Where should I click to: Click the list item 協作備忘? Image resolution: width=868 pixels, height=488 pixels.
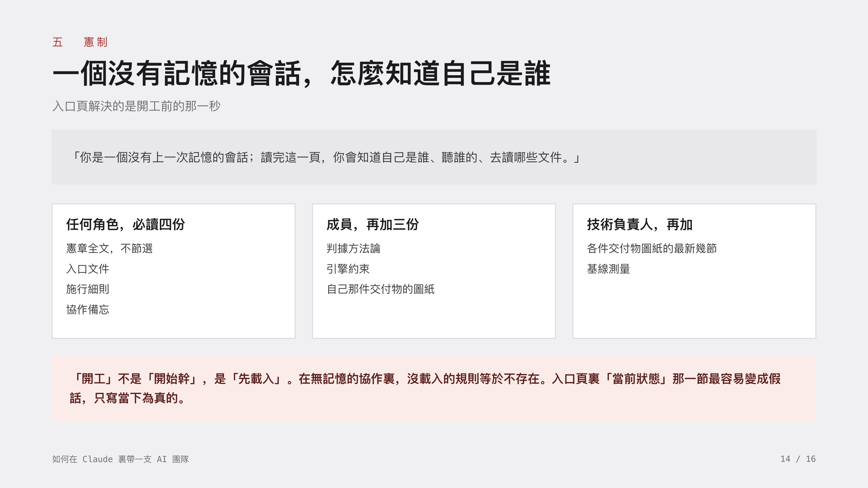88,309
